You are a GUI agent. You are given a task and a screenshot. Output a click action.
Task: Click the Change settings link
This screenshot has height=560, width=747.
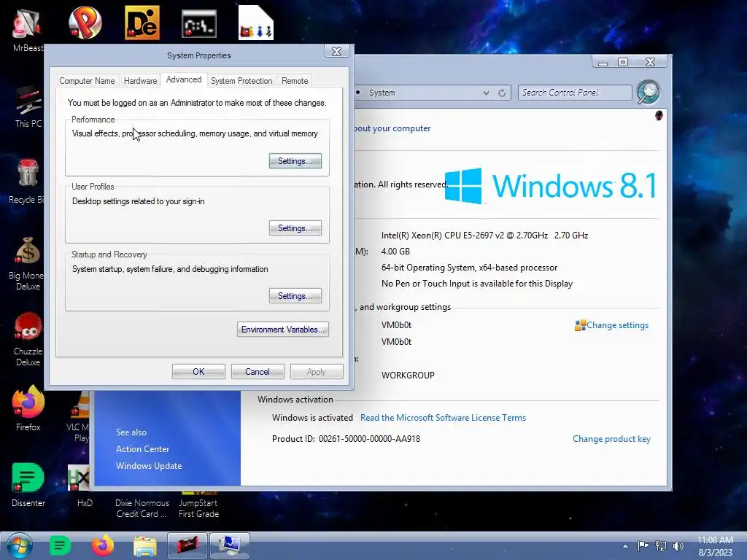(x=617, y=325)
